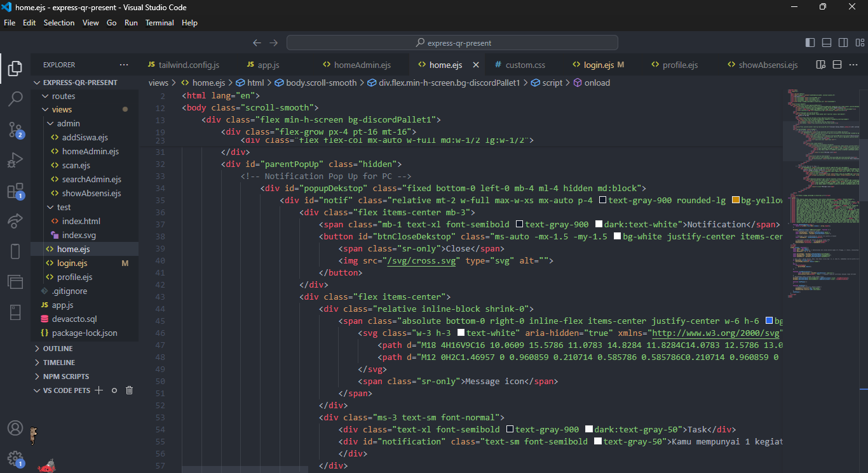Click the Split Editor Right icon
Screen dimensions: 868x473
837,65
